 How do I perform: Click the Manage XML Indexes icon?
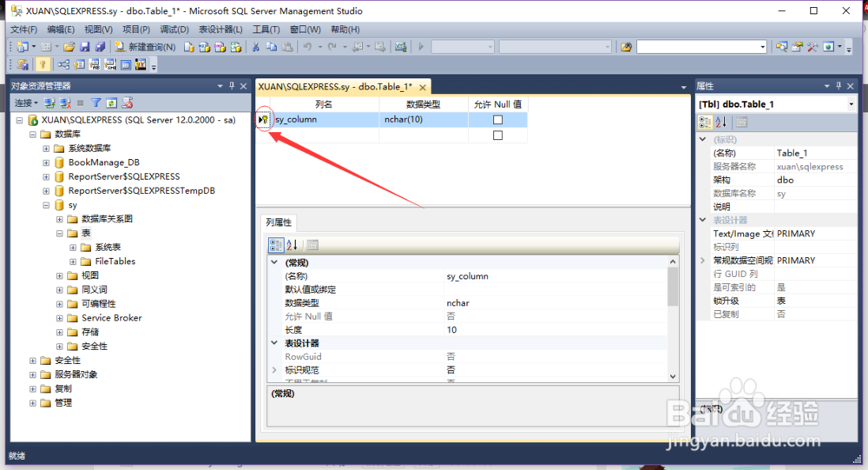[110, 65]
